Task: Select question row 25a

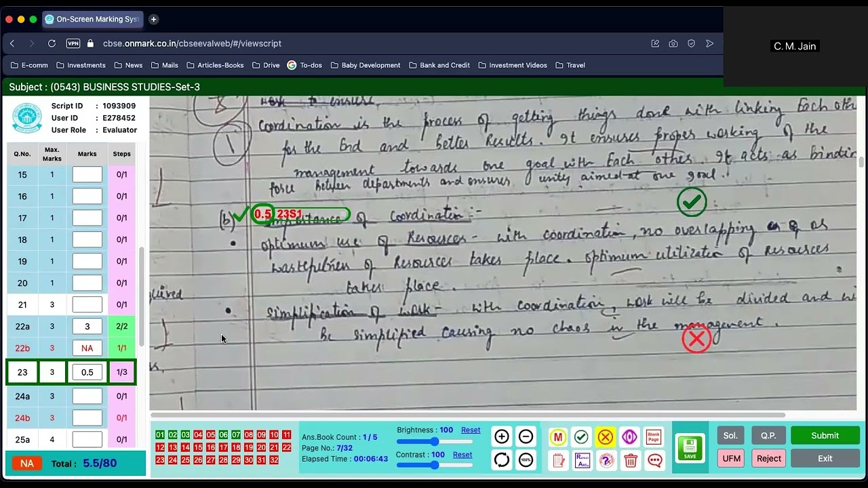Action: click(71, 439)
